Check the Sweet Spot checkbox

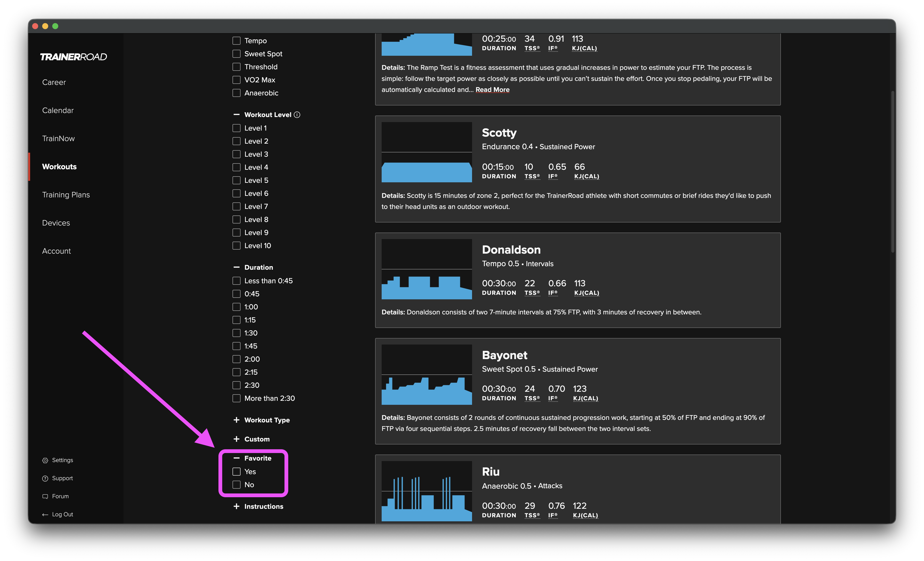236,54
